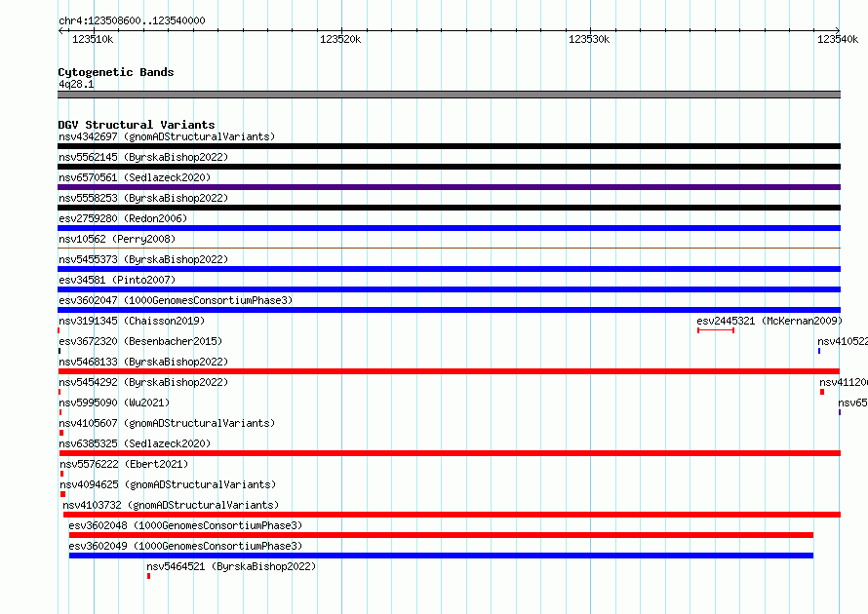868x614 pixels.
Task: Click the black bar below nsv5562145
Action: pos(449,167)
